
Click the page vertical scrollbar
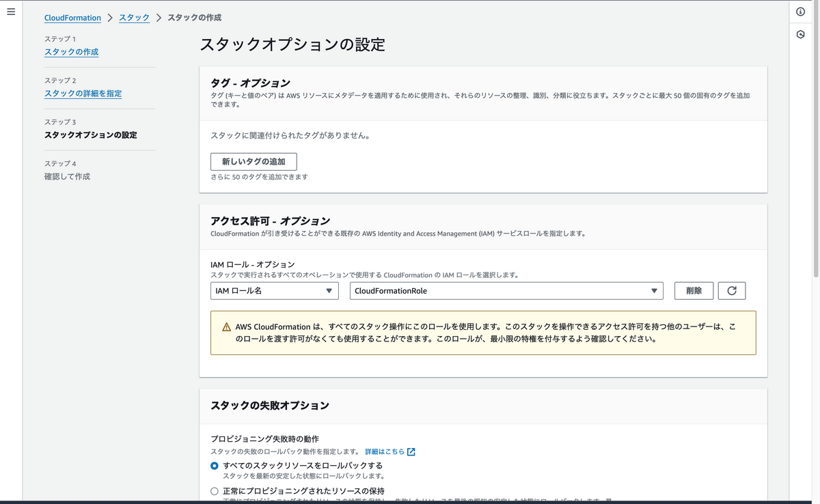point(816,139)
